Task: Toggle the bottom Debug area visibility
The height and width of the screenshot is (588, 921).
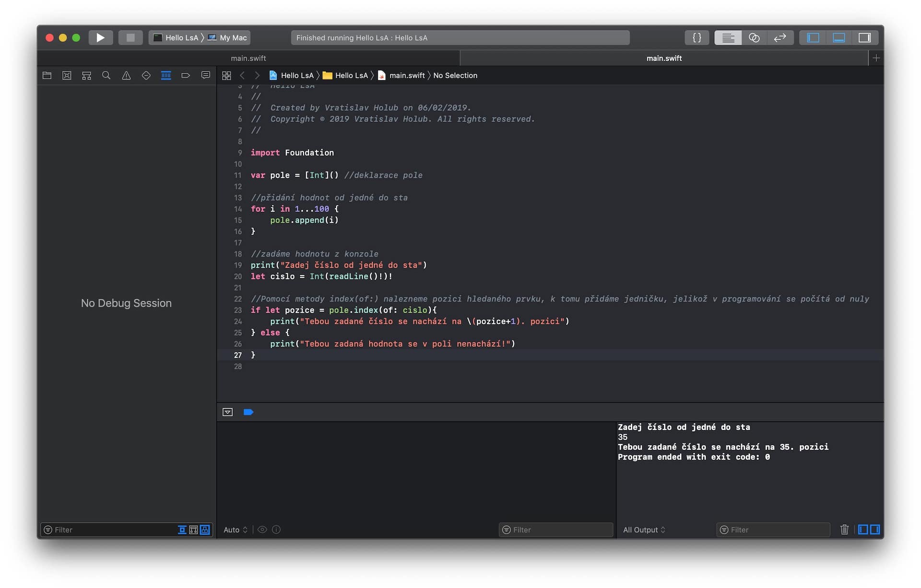Action: click(x=838, y=37)
